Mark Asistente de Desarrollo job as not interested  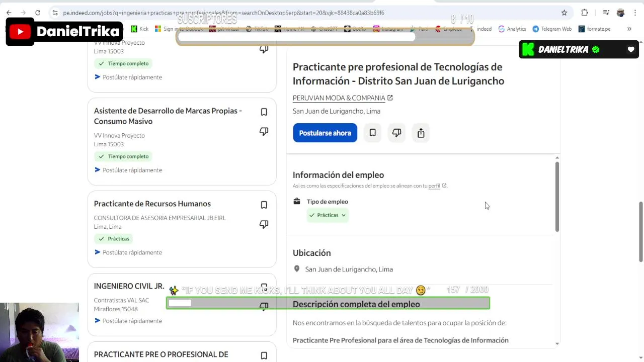[264, 131]
